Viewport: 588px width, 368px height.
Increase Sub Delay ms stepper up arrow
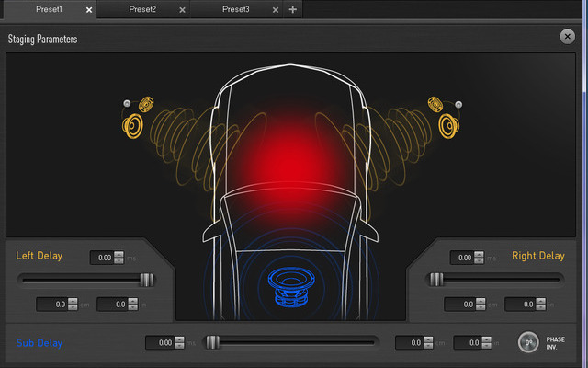[x=180, y=339]
